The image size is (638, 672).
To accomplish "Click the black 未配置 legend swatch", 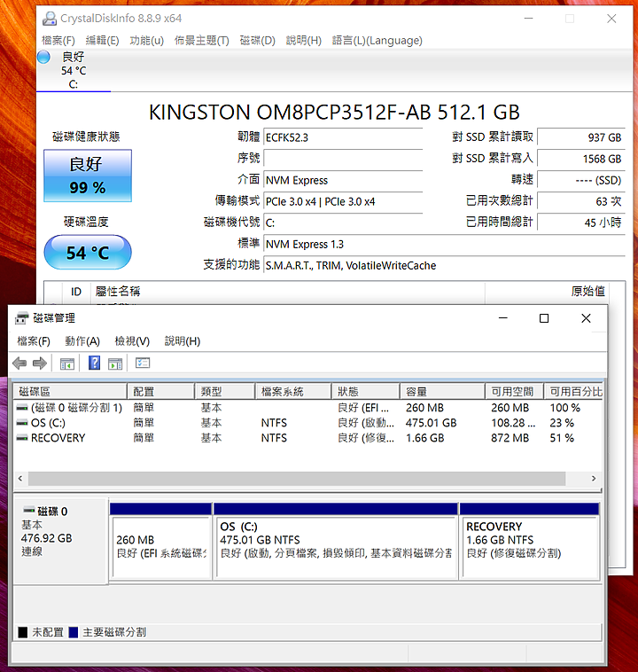I will coord(23,632).
